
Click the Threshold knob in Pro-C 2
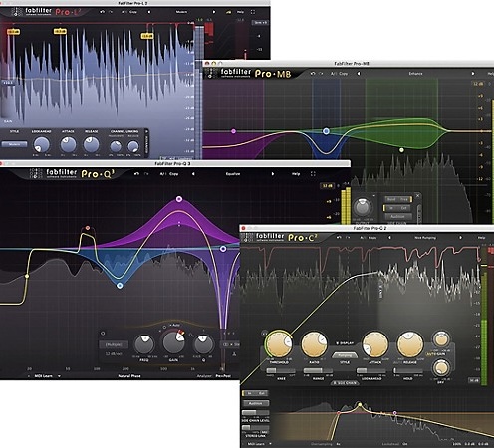click(x=279, y=343)
